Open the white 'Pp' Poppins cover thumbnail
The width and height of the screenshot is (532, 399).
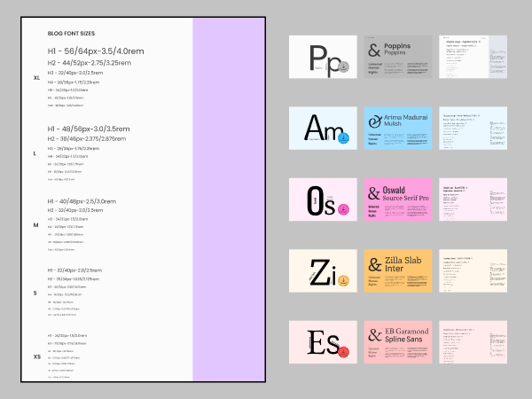click(323, 57)
